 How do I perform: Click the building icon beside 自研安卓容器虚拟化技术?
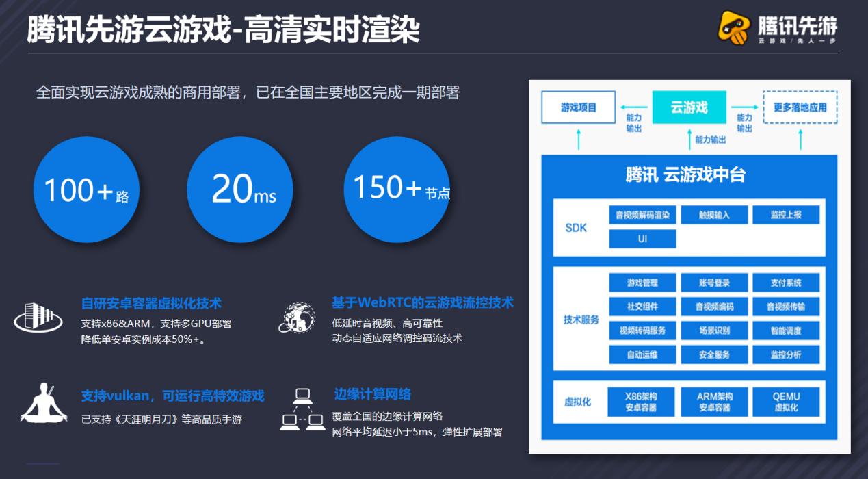click(39, 318)
